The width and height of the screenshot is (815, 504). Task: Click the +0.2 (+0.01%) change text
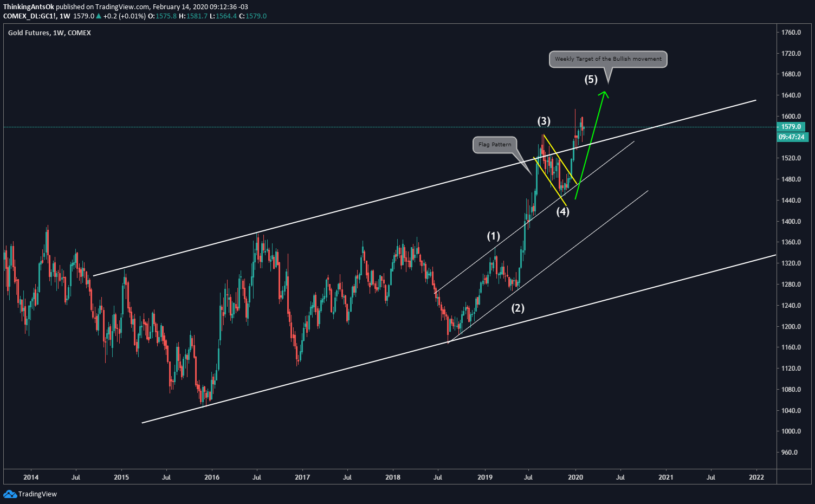(125, 16)
